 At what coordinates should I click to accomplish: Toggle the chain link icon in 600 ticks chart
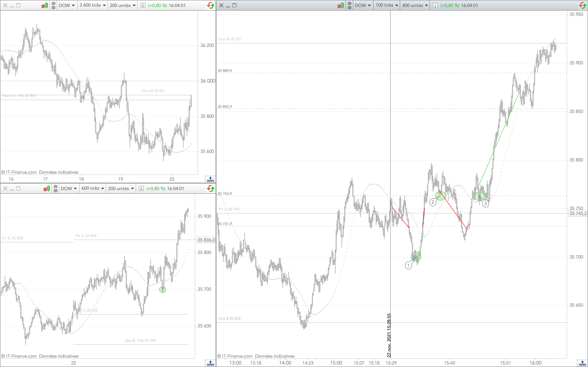[55, 189]
